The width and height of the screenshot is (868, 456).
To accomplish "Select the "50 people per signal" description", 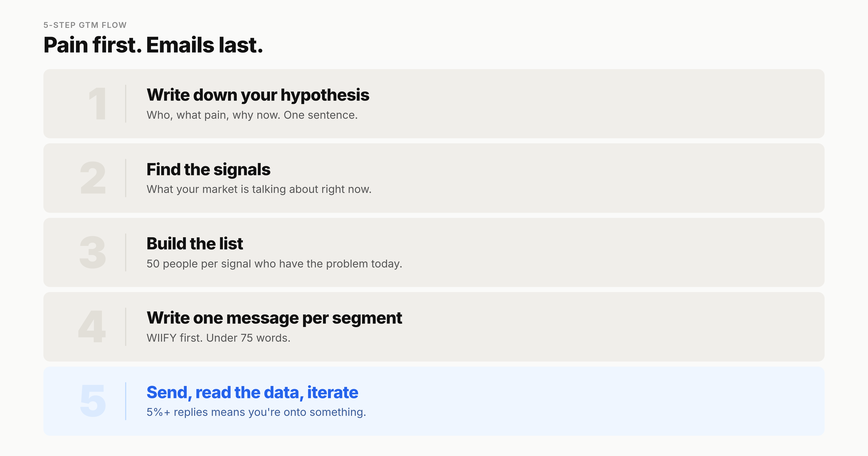I will pyautogui.click(x=274, y=264).
